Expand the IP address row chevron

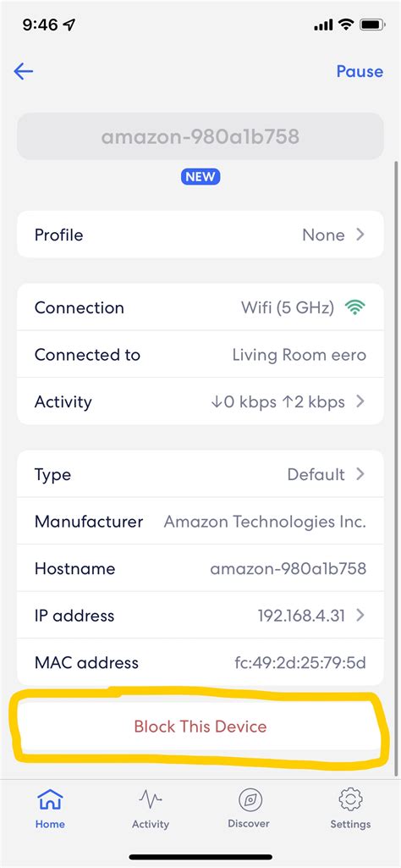[x=360, y=615]
